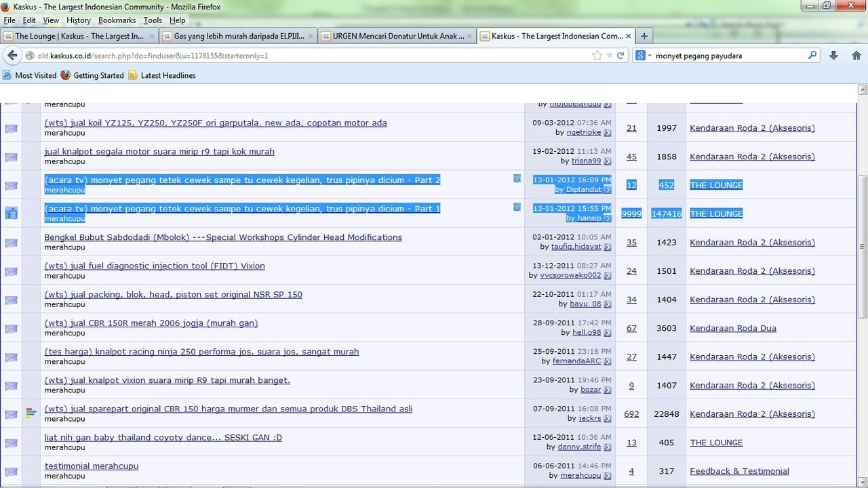Open user profile link 'fernandaARC'

click(576, 361)
